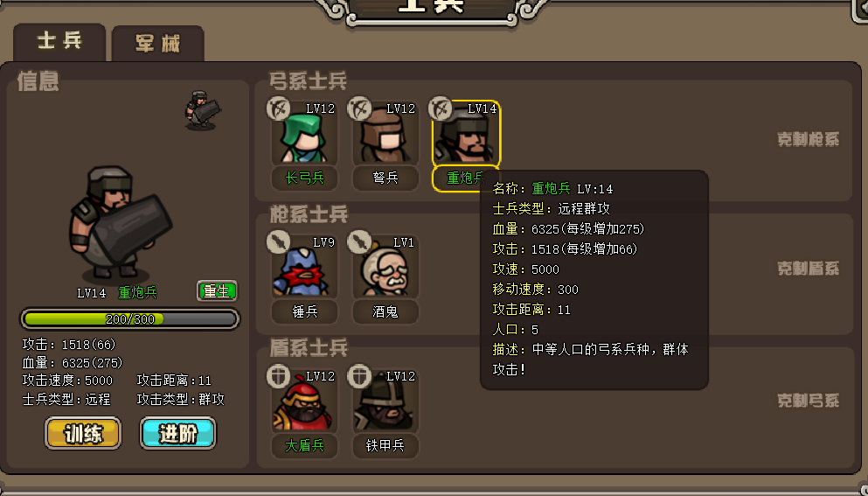
Task: Choose the 酒鬼 drunkard soldier portrait
Action: tap(385, 269)
